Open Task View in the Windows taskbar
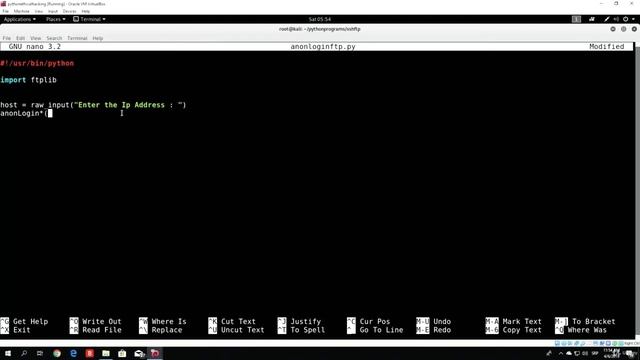Screen dimensions: 640x360 click(40, 353)
